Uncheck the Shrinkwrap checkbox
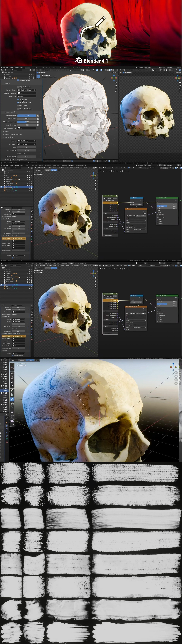Screen dimensions: 182x644 pyautogui.click(x=18, y=99)
